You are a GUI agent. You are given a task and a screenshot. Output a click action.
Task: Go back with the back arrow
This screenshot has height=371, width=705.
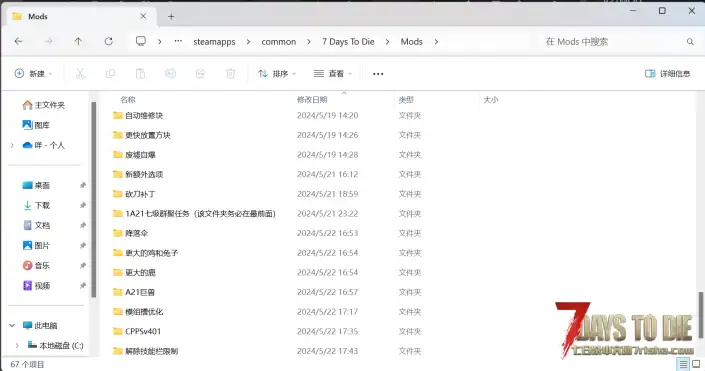pyautogui.click(x=18, y=41)
